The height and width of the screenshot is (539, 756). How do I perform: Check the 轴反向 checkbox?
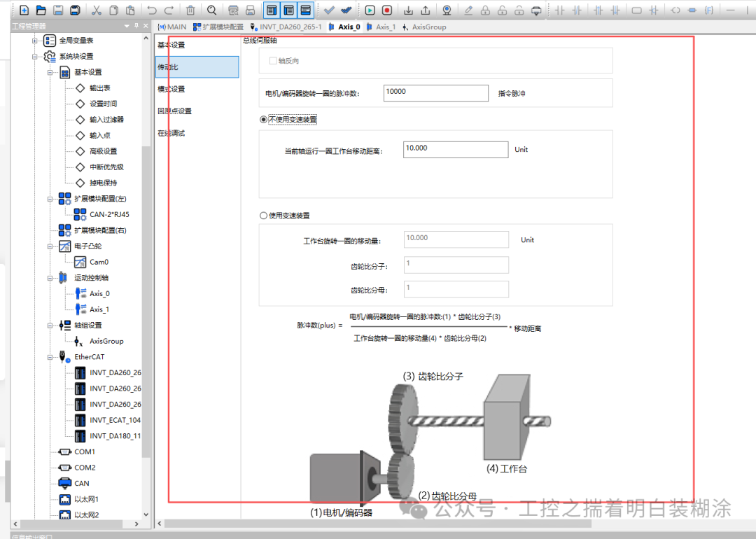pos(273,61)
